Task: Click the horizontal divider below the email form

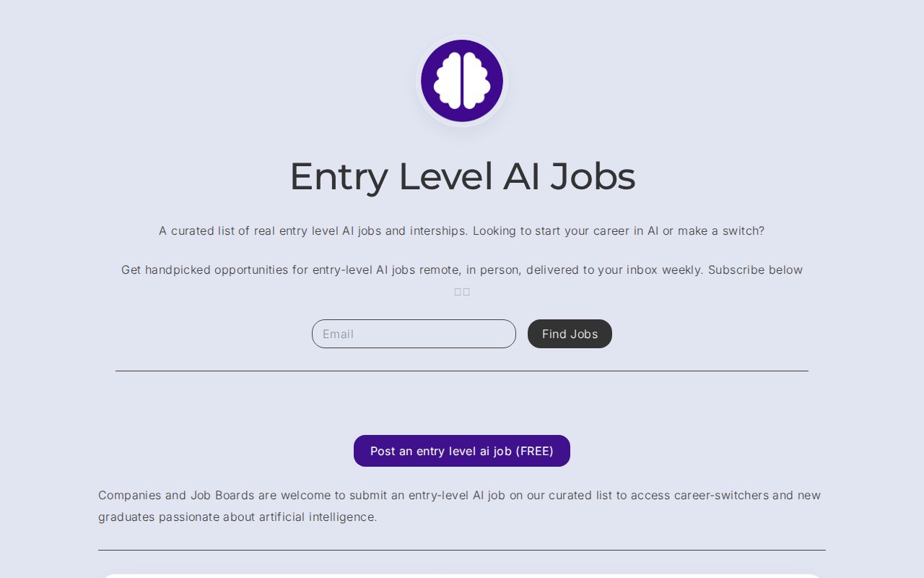Action: click(x=462, y=371)
